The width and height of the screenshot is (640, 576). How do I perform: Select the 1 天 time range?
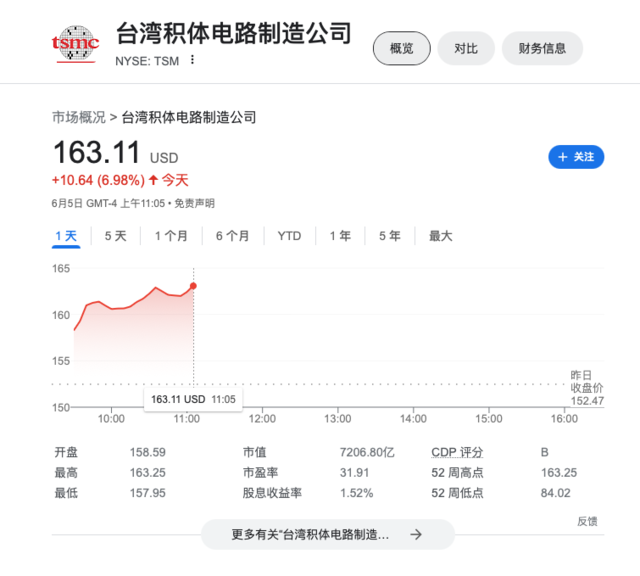pos(66,236)
